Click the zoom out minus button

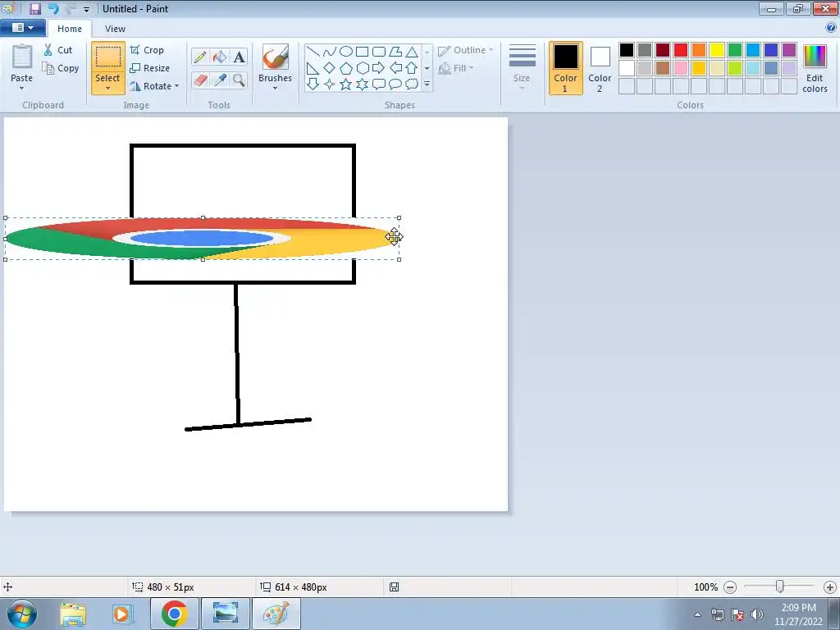tap(729, 587)
